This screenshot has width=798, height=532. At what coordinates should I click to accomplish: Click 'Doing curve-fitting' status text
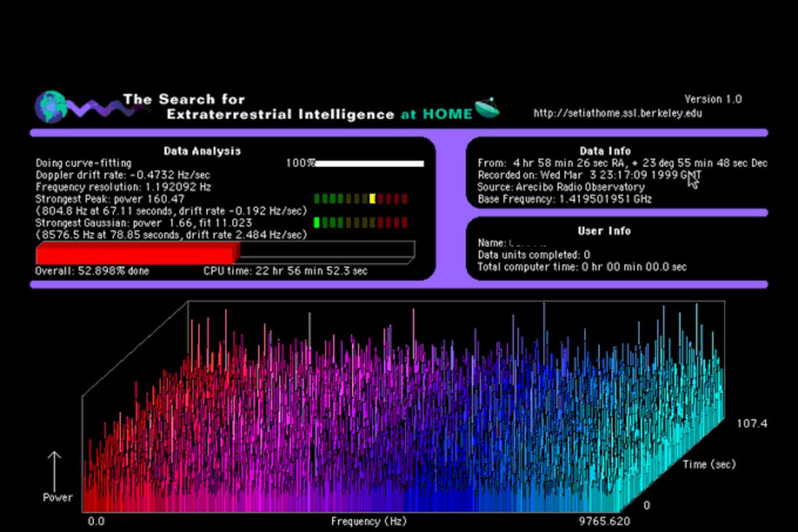(84, 163)
